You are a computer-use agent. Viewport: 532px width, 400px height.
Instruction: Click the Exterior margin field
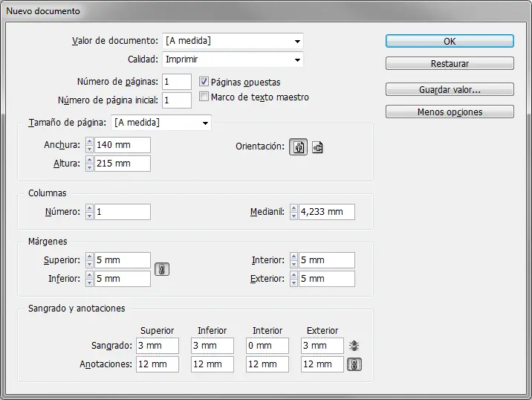pyautogui.click(x=327, y=279)
